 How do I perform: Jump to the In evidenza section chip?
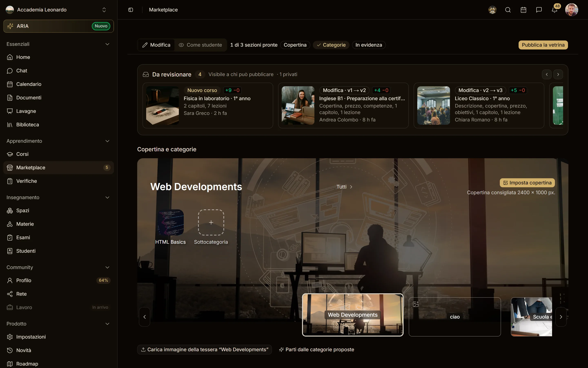369,45
